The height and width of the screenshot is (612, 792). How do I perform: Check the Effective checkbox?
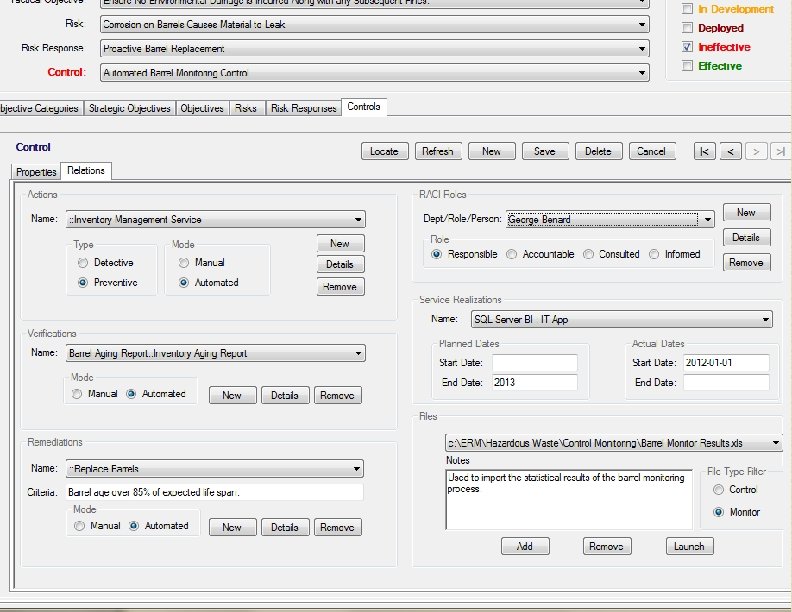[687, 66]
